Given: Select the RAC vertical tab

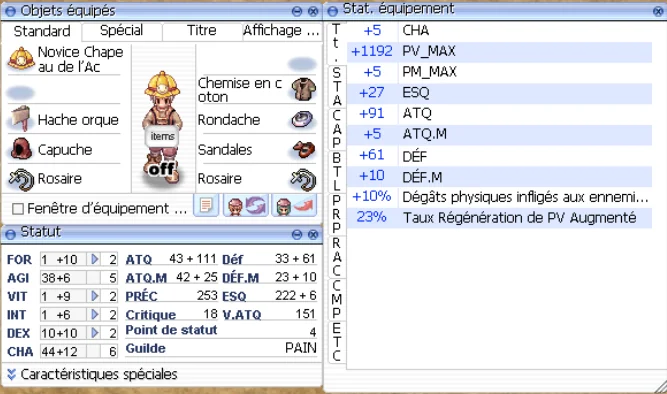Looking at the screenshot, I should coord(336,257).
